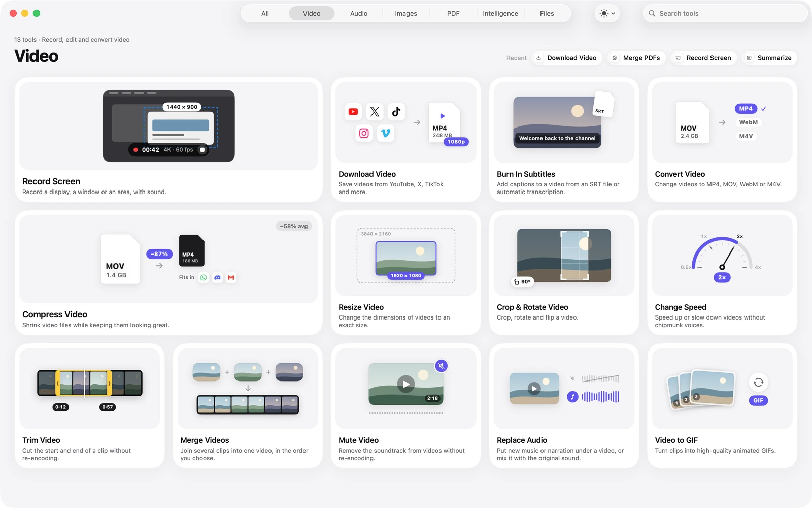Click the X logo icon in Download Video card
The width and height of the screenshot is (812, 508).
click(x=375, y=112)
